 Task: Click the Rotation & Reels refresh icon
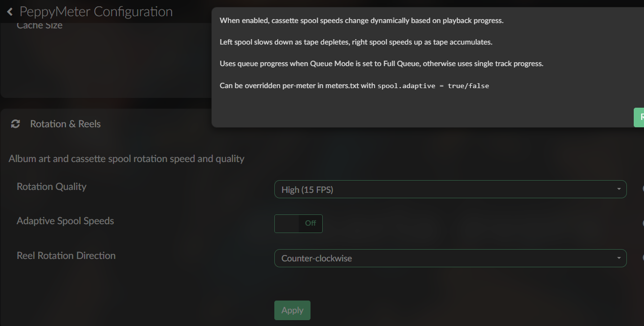click(16, 124)
